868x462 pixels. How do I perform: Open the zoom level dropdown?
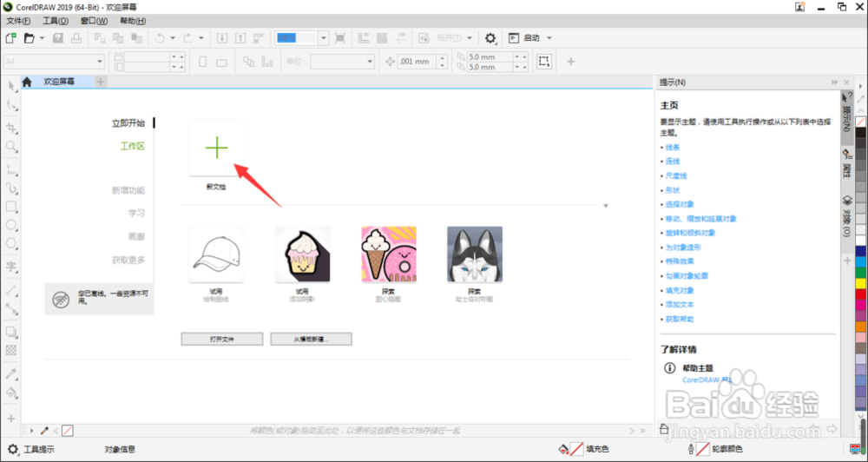[323, 38]
